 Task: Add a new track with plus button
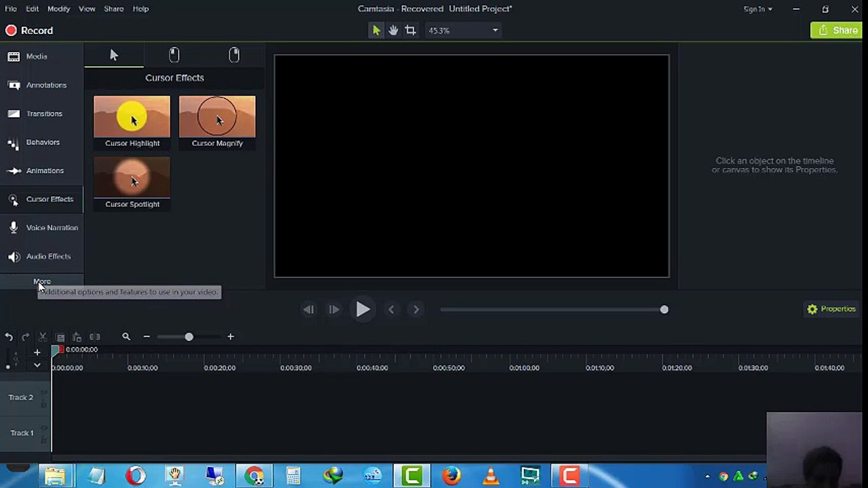37,352
